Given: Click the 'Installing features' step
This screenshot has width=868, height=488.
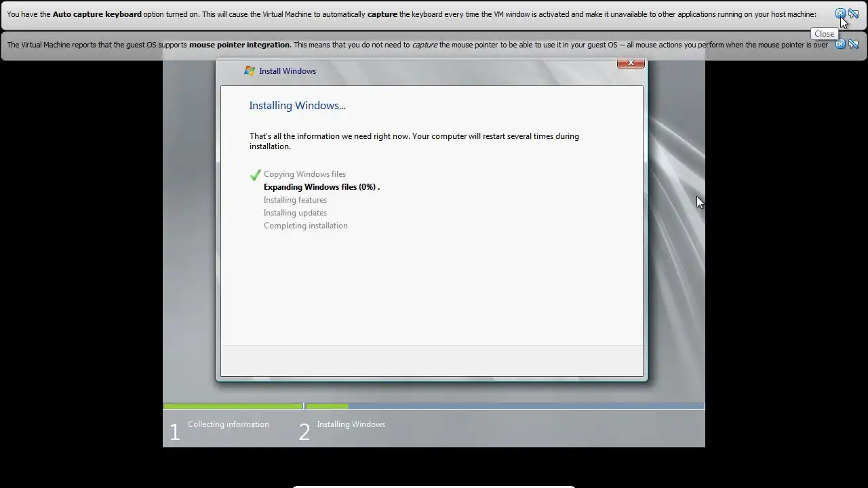Looking at the screenshot, I should [295, 200].
